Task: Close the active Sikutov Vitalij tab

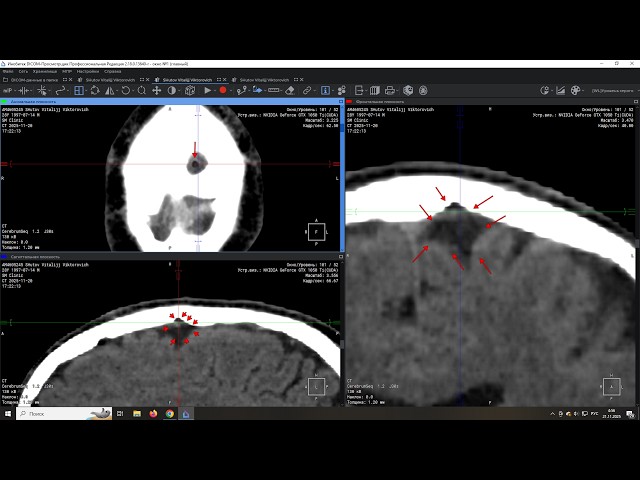Action: coord(224,80)
